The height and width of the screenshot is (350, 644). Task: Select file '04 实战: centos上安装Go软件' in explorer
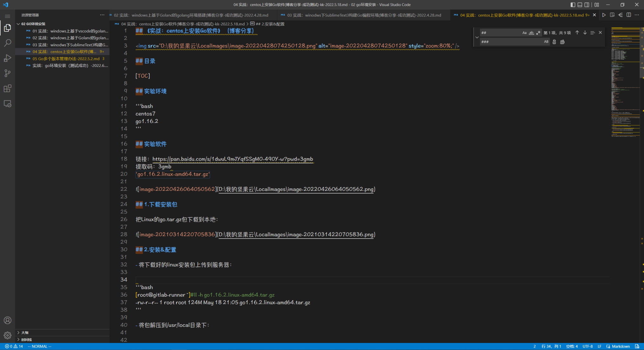[62, 52]
